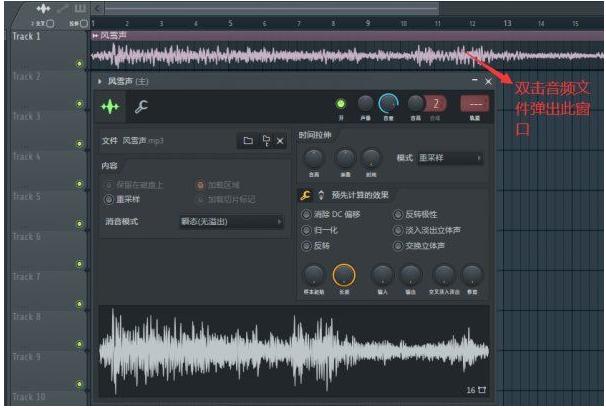The height and width of the screenshot is (408, 606).
Task: Click the third knob under 时间拉伸
Action: coord(371,158)
